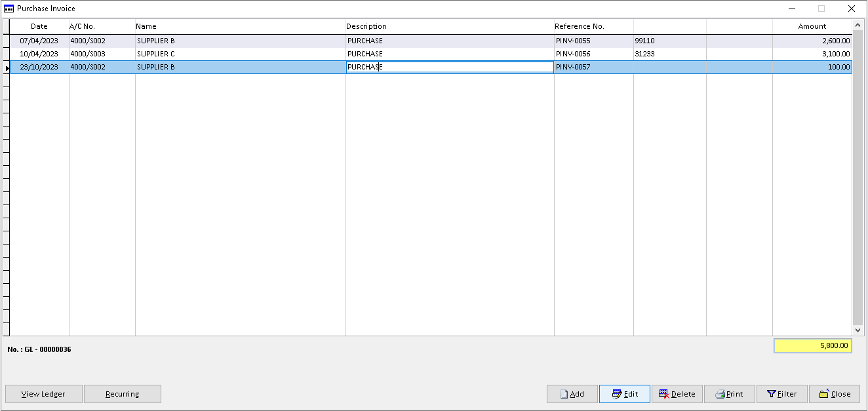The height and width of the screenshot is (411, 868).
Task: Click the red X delete icon
Action: tap(663, 394)
